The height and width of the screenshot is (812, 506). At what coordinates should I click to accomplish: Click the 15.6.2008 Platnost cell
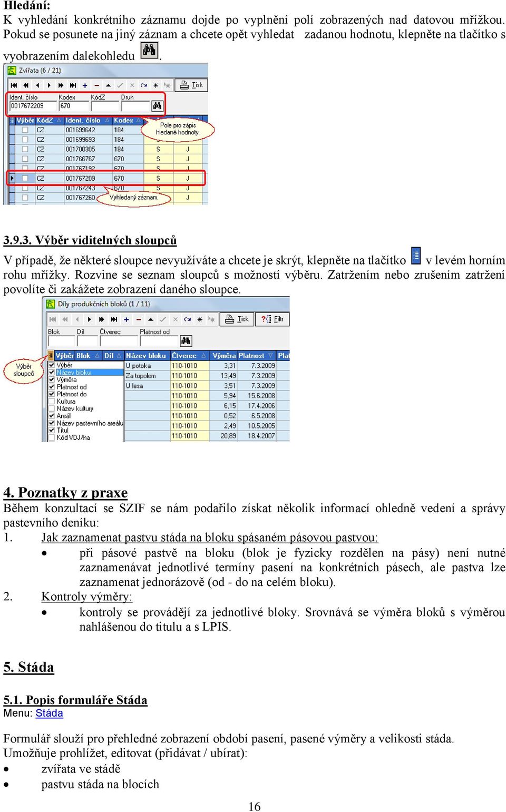pos(256,396)
